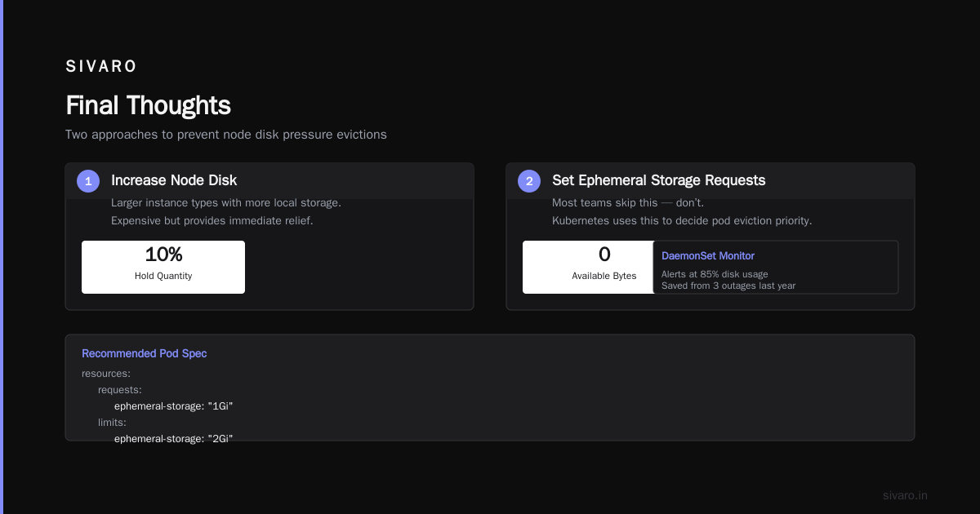Click the "requests:" line in pod spec
980x514 pixels.
[x=120, y=390]
